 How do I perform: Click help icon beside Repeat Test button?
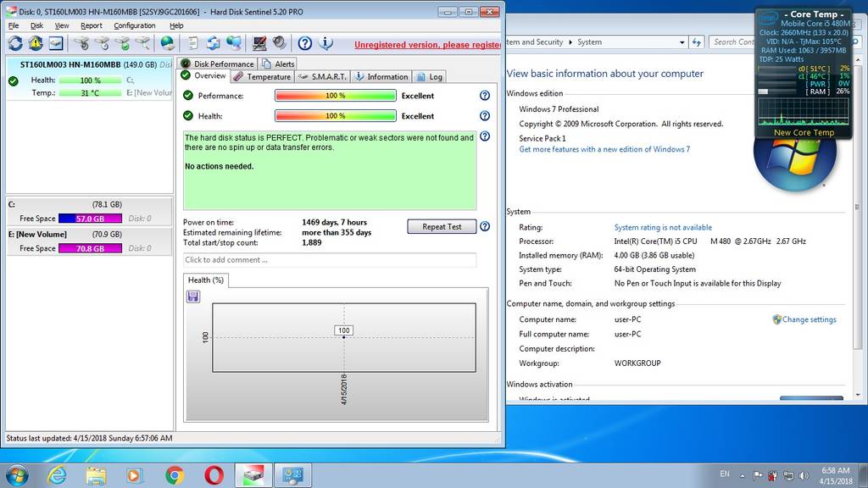click(485, 226)
